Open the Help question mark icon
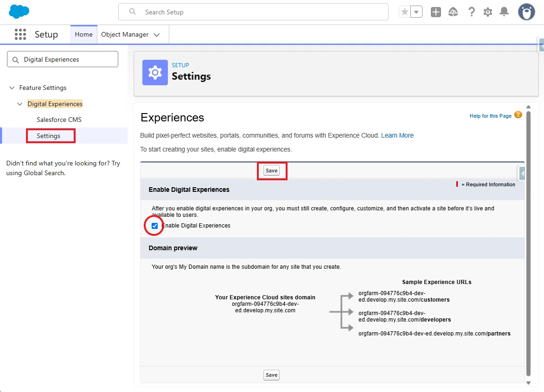The width and height of the screenshot is (544, 392). click(x=471, y=12)
